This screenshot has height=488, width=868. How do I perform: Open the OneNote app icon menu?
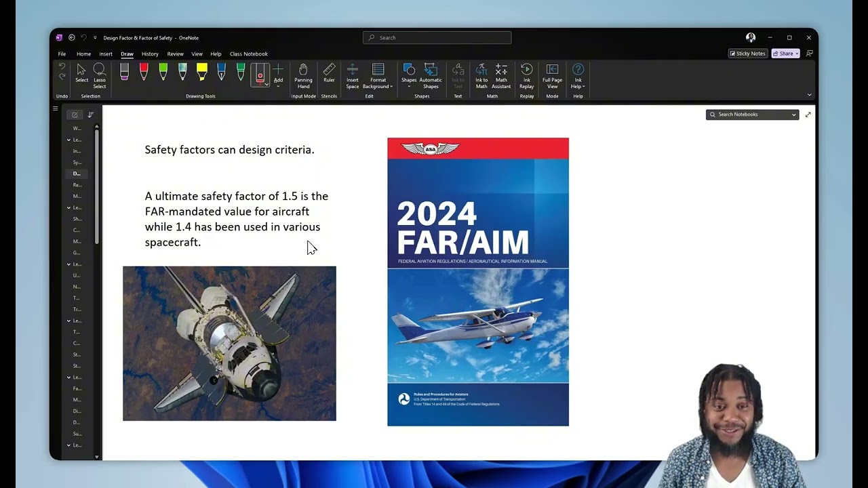(59, 37)
